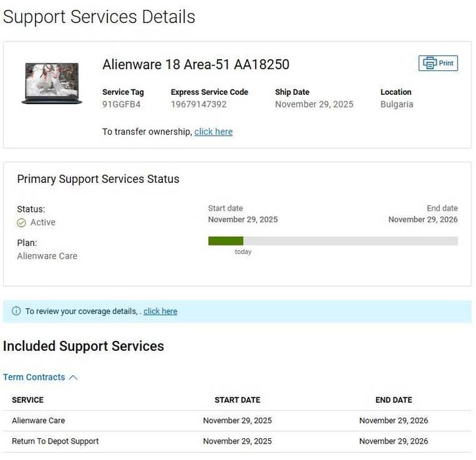Click the SERVICE column header
The height and width of the screenshot is (460, 476).
coord(28,399)
